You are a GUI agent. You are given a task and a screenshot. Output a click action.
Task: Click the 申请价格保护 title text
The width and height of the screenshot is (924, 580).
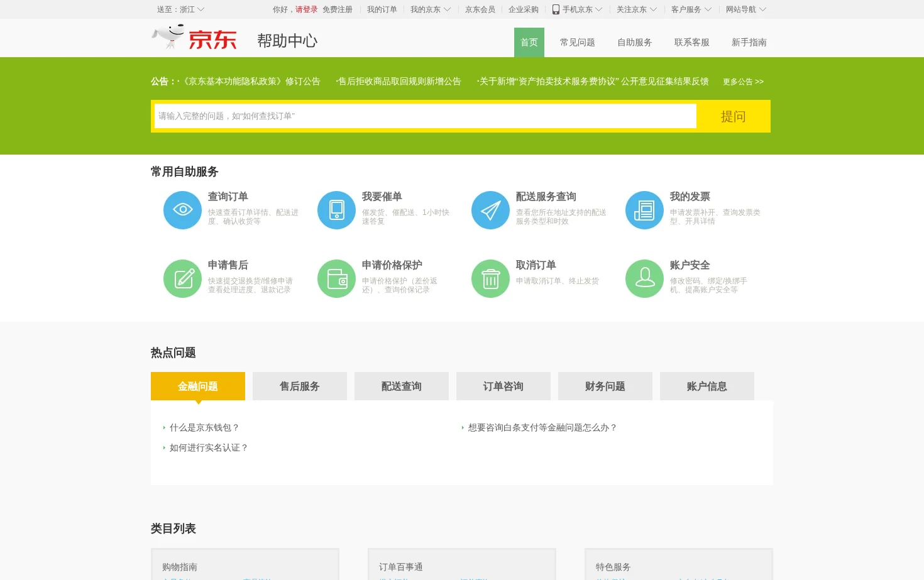(x=392, y=265)
